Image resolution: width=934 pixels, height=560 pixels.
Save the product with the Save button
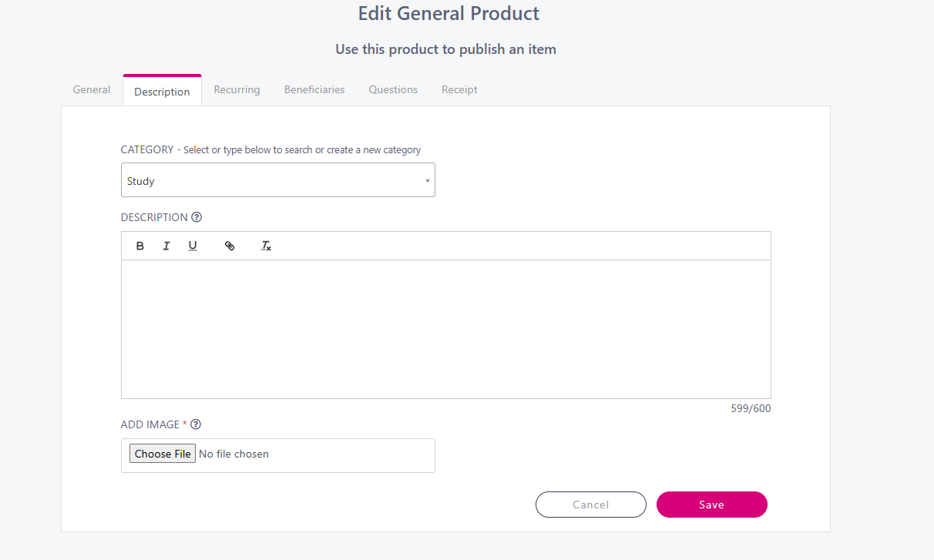point(711,505)
